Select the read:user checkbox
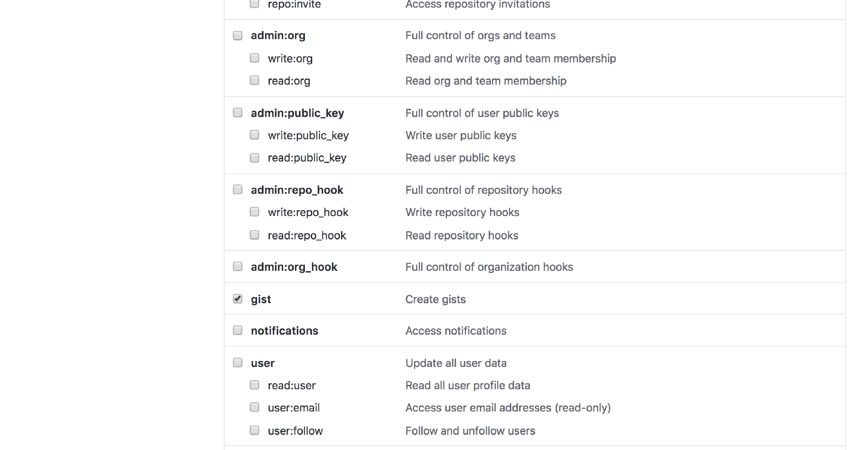The image size is (868, 450). point(254,385)
